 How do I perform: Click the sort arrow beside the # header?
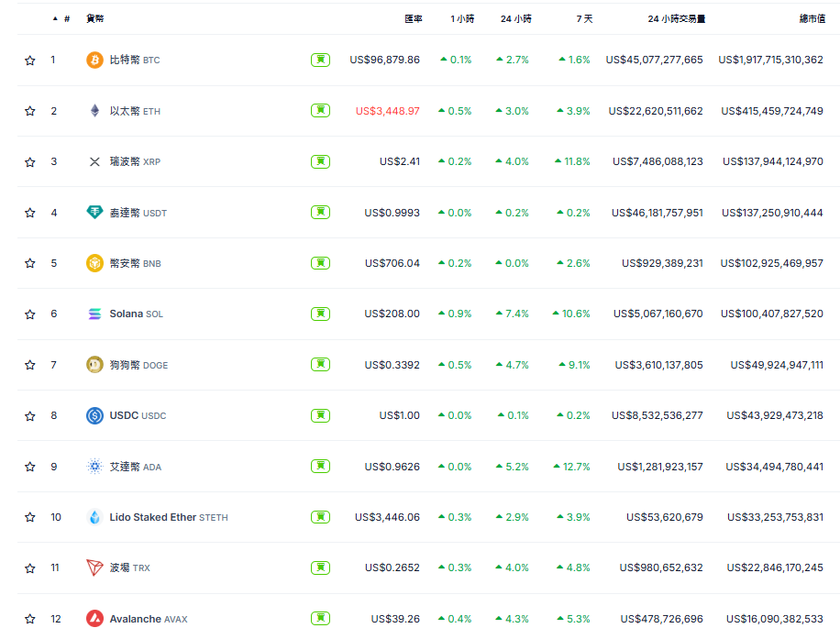pos(55,18)
